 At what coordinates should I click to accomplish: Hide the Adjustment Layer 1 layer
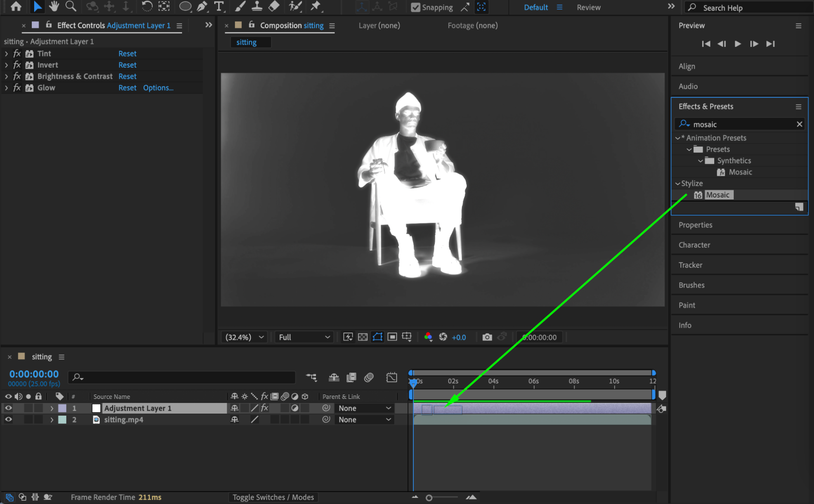pyautogui.click(x=8, y=408)
